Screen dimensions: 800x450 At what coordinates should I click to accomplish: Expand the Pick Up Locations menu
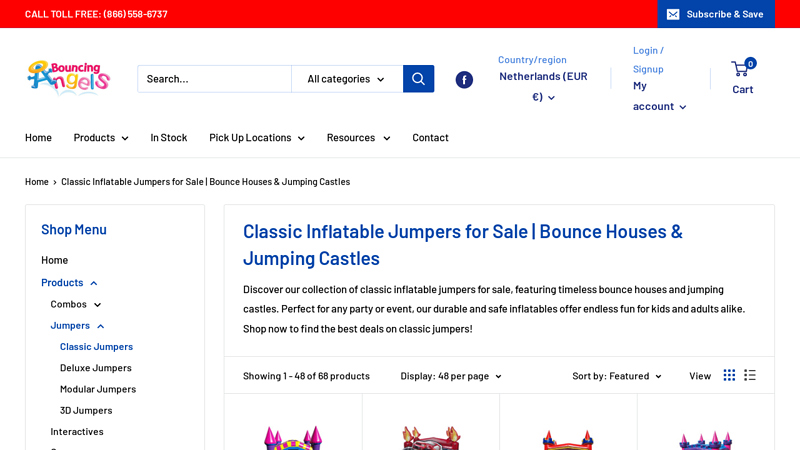pyautogui.click(x=257, y=137)
